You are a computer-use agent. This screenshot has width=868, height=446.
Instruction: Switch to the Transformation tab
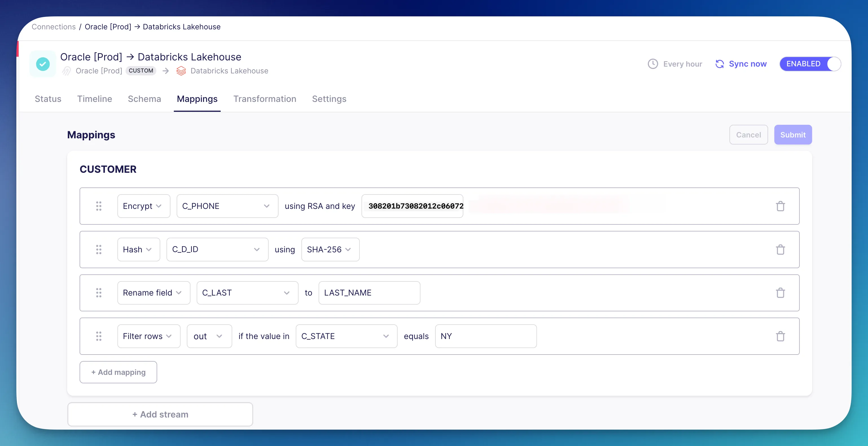[264, 99]
